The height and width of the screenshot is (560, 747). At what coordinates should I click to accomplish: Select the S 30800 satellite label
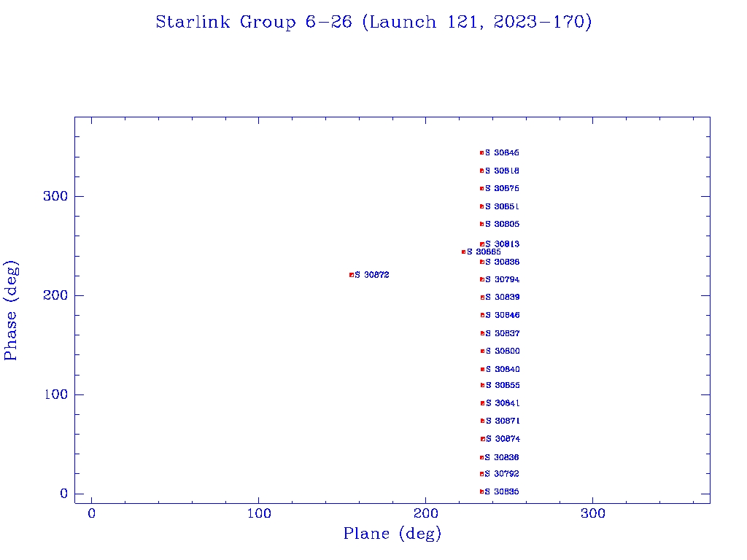click(503, 351)
